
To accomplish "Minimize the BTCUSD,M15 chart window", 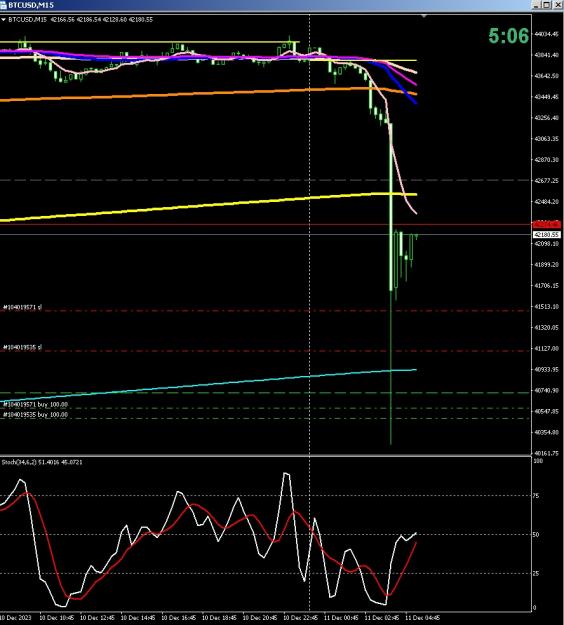I will point(537,5).
